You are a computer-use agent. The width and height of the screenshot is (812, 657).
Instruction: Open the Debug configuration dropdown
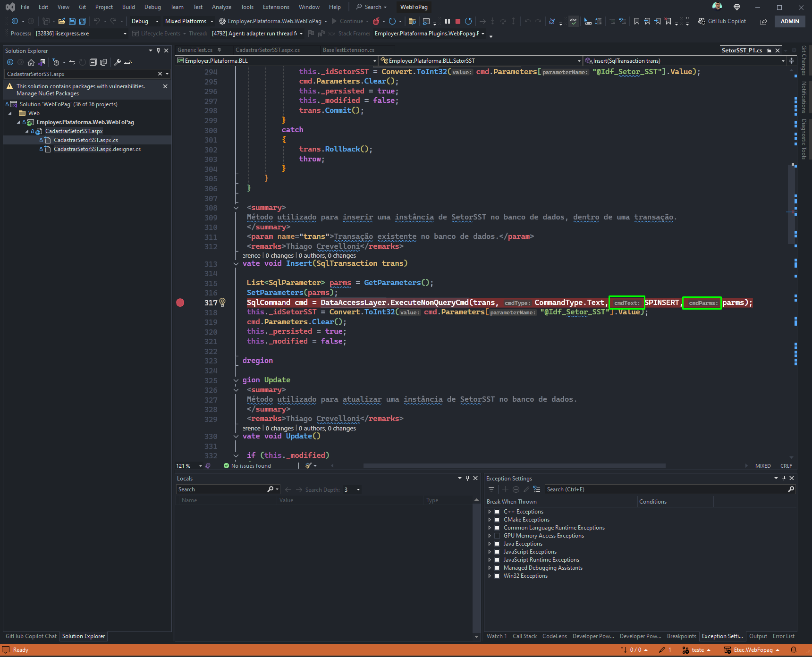[145, 21]
